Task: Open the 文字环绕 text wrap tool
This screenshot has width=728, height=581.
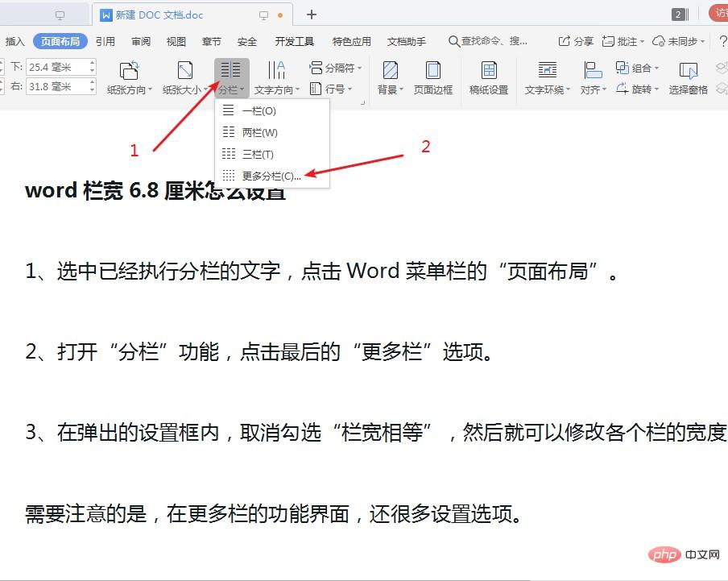Action: [x=547, y=77]
